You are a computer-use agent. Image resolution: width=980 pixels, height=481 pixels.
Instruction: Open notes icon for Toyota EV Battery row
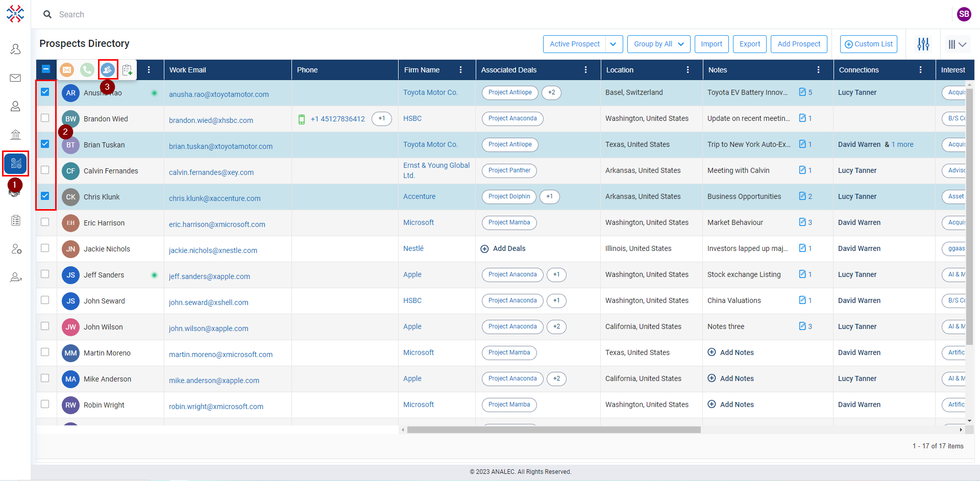[x=803, y=92]
